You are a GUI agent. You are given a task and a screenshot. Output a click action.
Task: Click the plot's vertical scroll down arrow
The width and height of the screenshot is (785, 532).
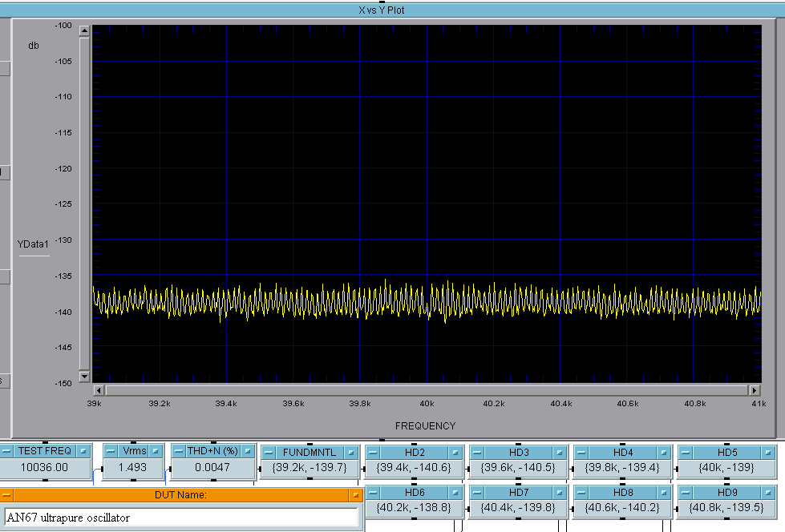pyautogui.click(x=84, y=377)
